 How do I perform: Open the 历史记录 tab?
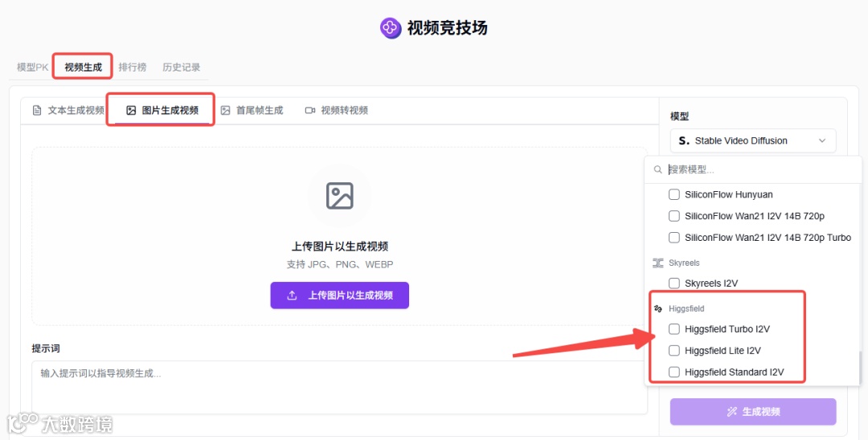pos(181,67)
